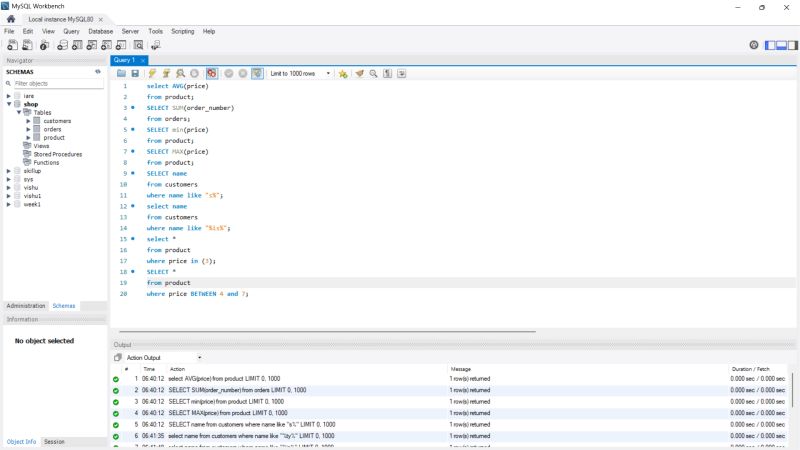Run EXPLAIN on current statement
Screen dimensions: 800x450
pyautogui.click(x=180, y=73)
